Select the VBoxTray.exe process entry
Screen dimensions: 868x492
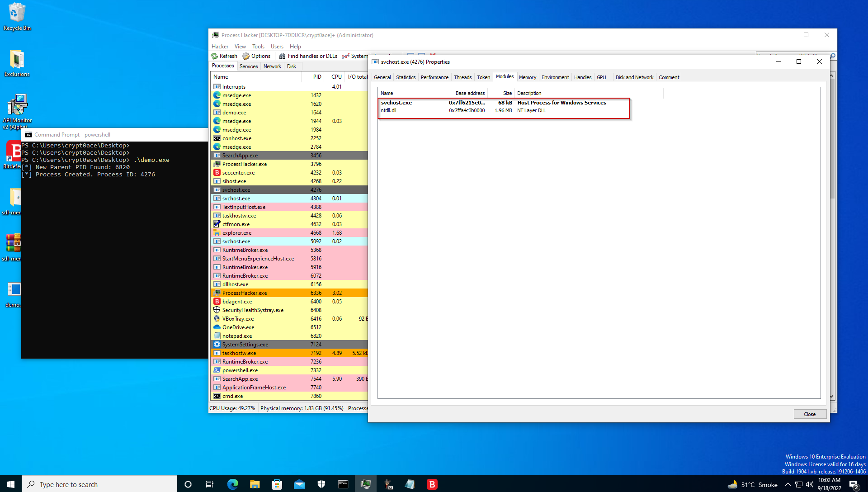tap(238, 319)
